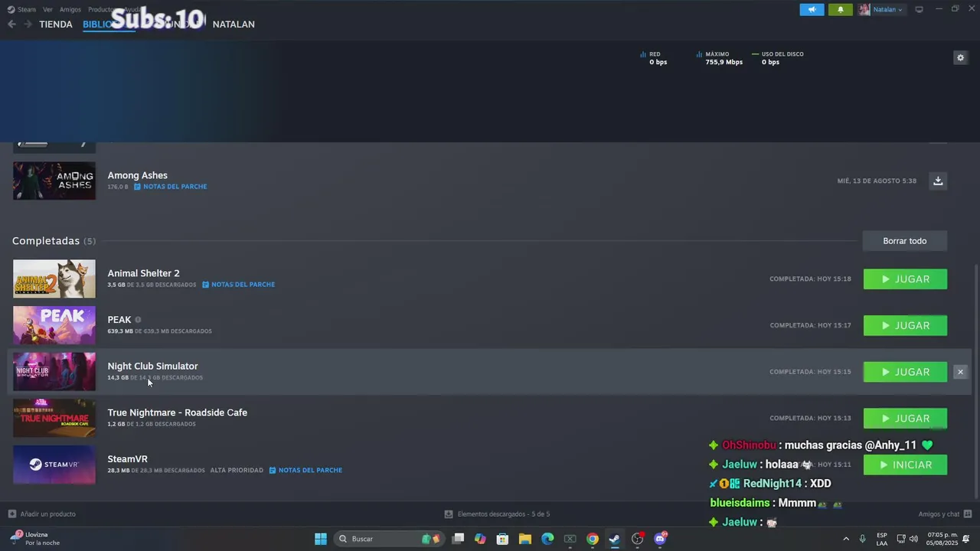
Task: Open the Ver menu
Action: pyautogui.click(x=47, y=9)
